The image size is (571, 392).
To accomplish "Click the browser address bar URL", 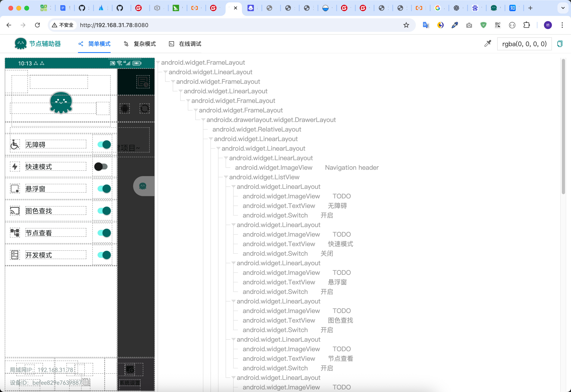I will tap(114, 25).
